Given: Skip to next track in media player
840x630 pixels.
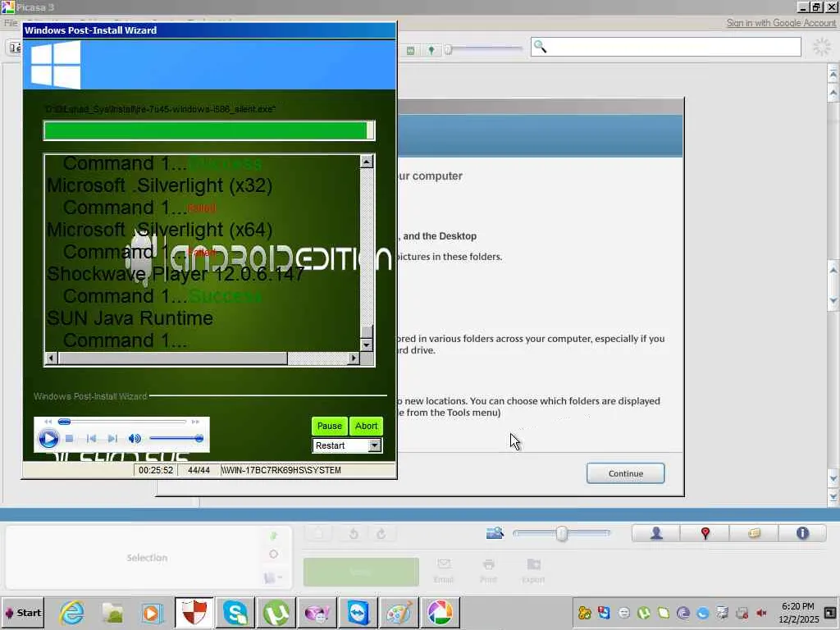Looking at the screenshot, I should [112, 439].
